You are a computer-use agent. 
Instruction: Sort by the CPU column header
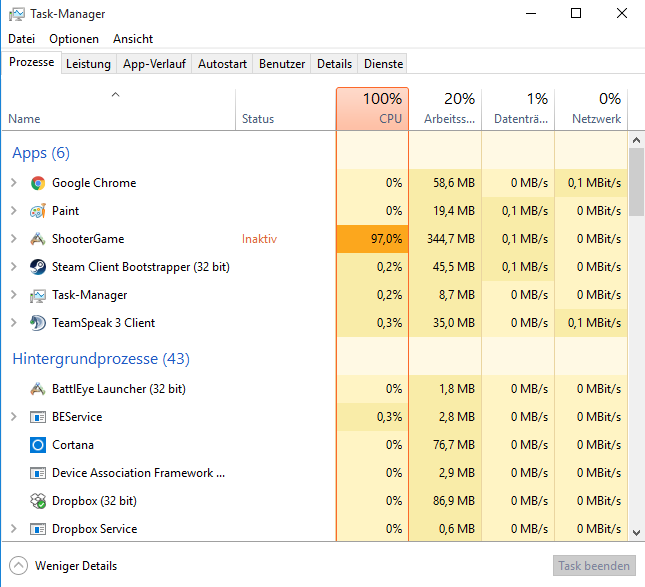pyautogui.click(x=372, y=109)
